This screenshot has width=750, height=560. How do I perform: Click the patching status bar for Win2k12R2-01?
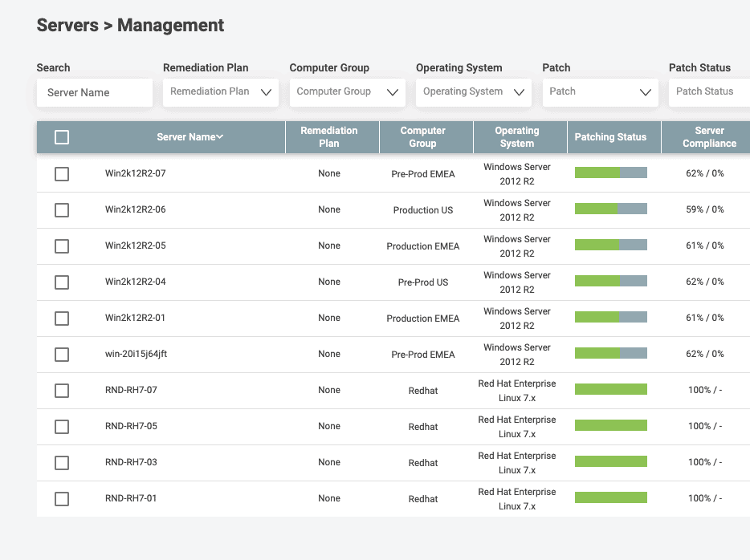point(610,316)
